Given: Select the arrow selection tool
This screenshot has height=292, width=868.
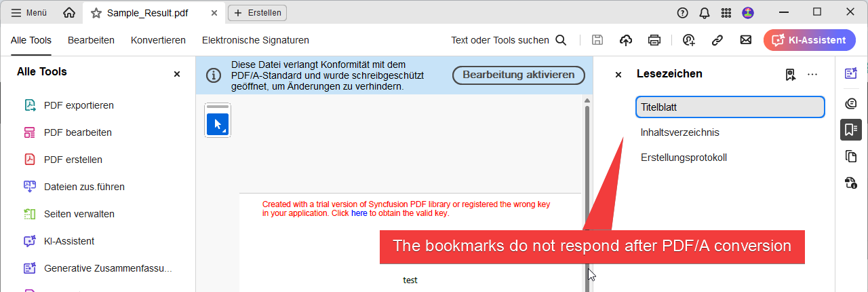Looking at the screenshot, I should pos(218,124).
